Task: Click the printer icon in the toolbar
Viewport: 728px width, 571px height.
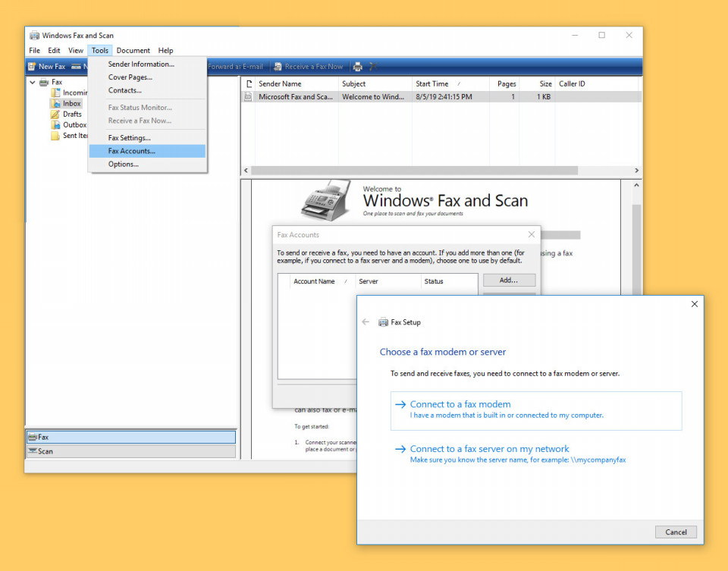Action: [358, 67]
